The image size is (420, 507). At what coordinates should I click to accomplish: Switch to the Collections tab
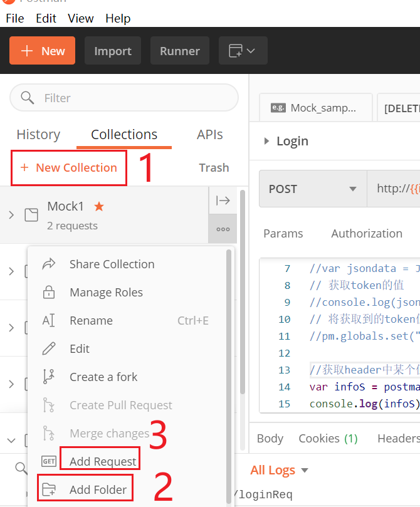[x=124, y=135]
